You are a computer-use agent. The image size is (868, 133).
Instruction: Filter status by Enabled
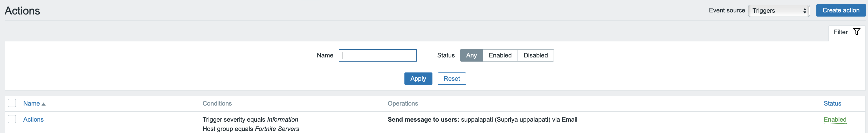tap(500, 55)
